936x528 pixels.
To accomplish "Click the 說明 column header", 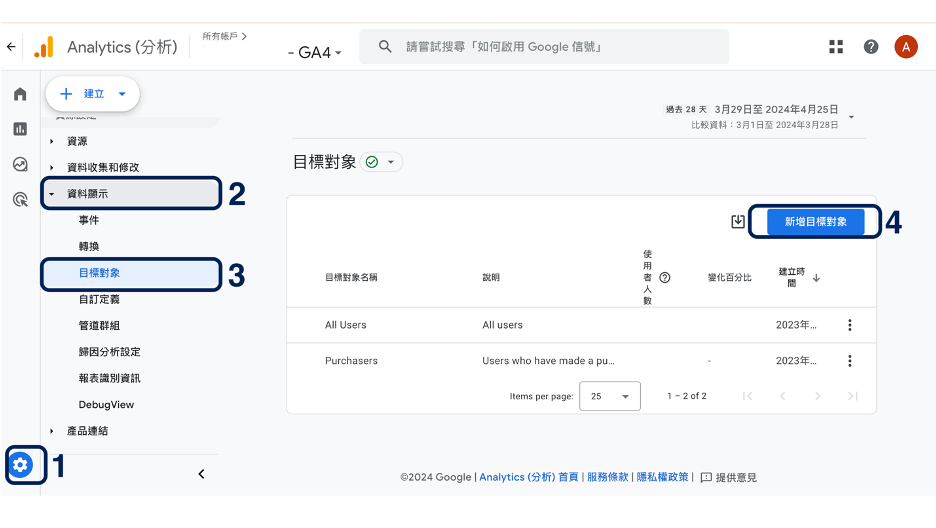I will (491, 277).
